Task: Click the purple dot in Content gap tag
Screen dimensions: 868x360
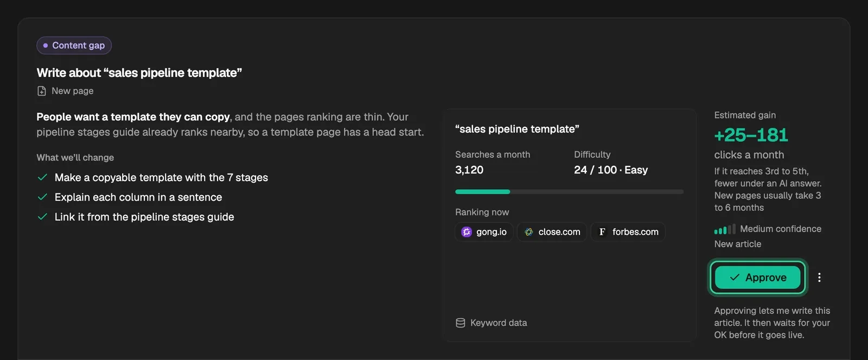Action: tap(46, 46)
